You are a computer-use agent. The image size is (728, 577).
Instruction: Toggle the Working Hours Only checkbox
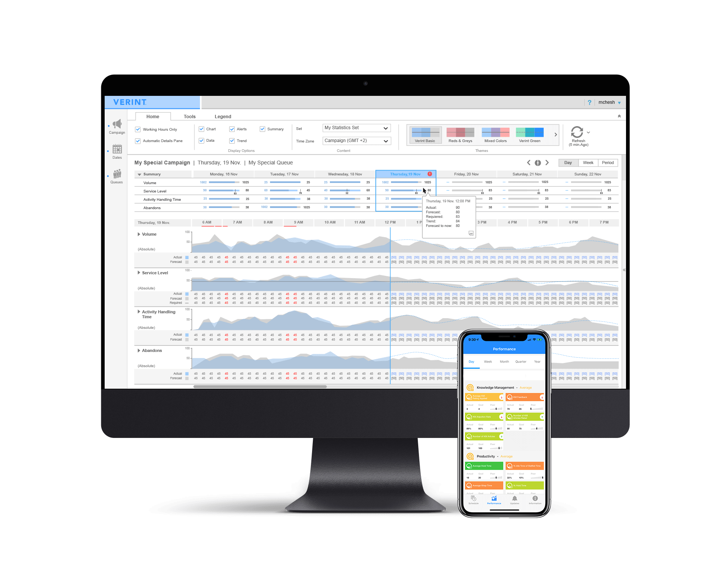(139, 129)
